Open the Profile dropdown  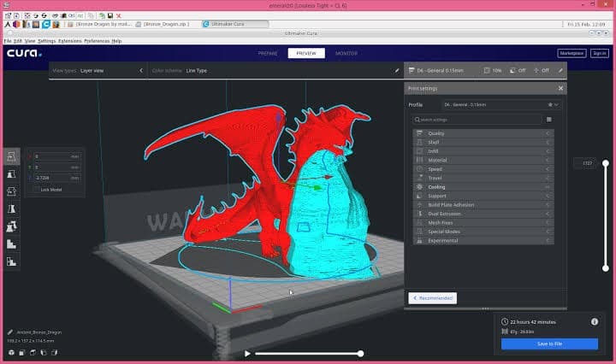click(501, 105)
